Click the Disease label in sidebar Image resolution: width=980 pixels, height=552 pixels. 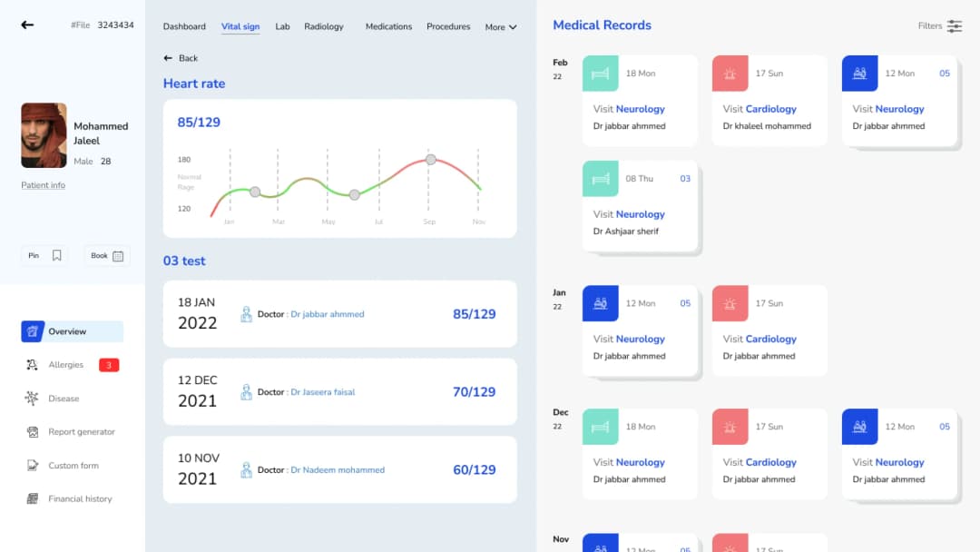pyautogui.click(x=64, y=399)
